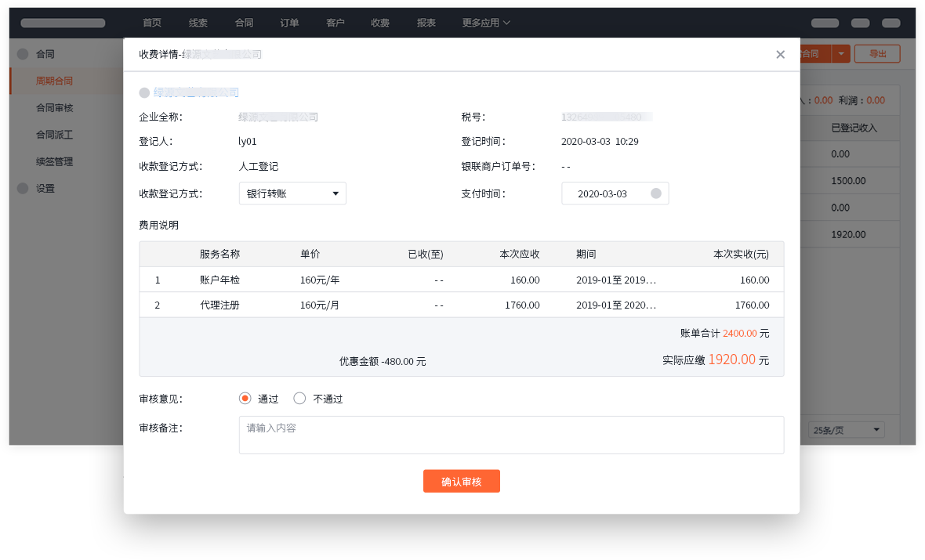This screenshot has width=925, height=560.
Task: Open the 客户 nav item
Action: pos(335,23)
